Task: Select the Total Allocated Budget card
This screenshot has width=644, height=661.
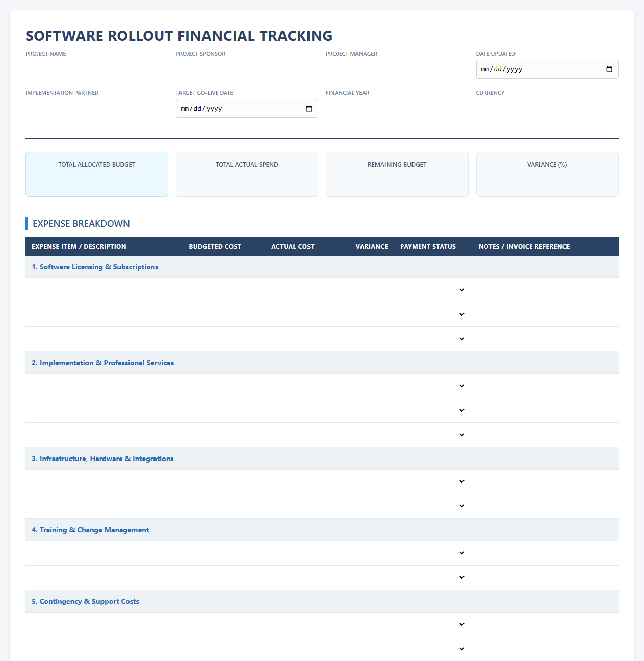Action: (97, 174)
